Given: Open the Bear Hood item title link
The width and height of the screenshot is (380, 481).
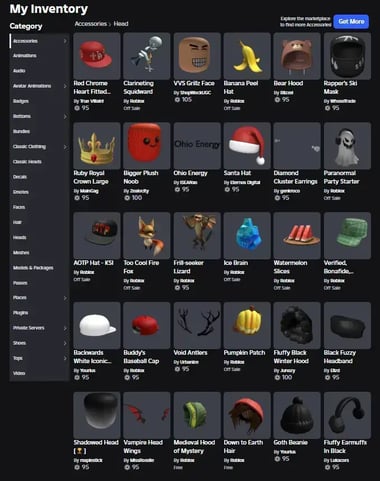Looking at the screenshot, I should coord(288,83).
